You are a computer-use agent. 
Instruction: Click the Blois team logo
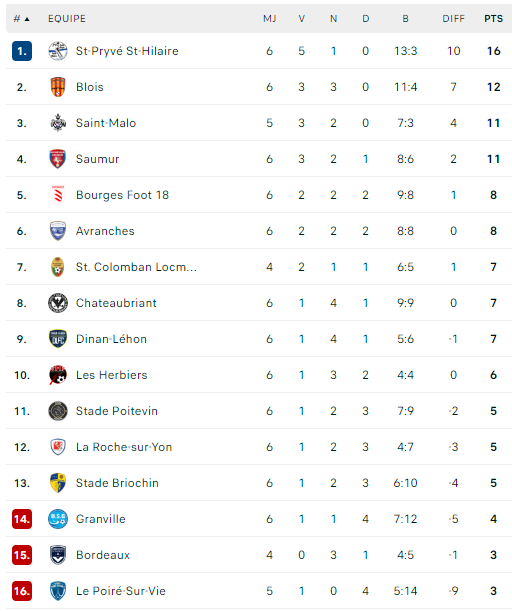click(x=58, y=87)
